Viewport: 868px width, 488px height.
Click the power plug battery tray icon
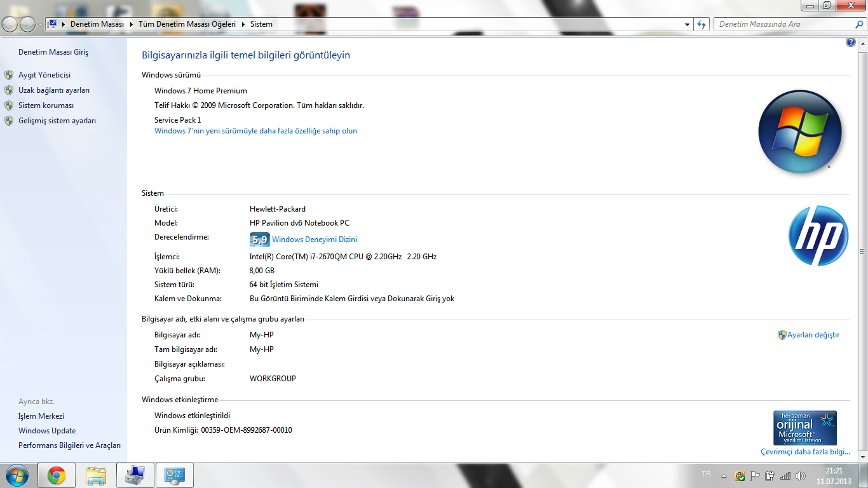pyautogui.click(x=770, y=475)
